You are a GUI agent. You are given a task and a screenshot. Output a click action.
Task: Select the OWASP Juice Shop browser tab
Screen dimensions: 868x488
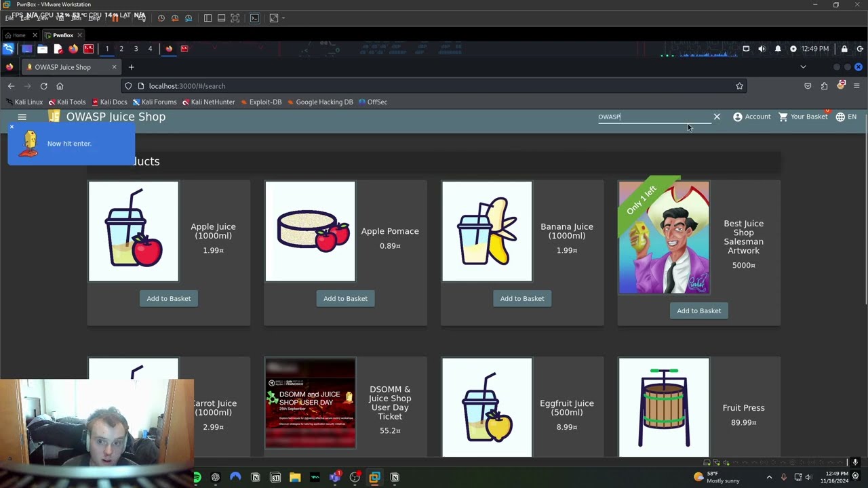tap(71, 67)
